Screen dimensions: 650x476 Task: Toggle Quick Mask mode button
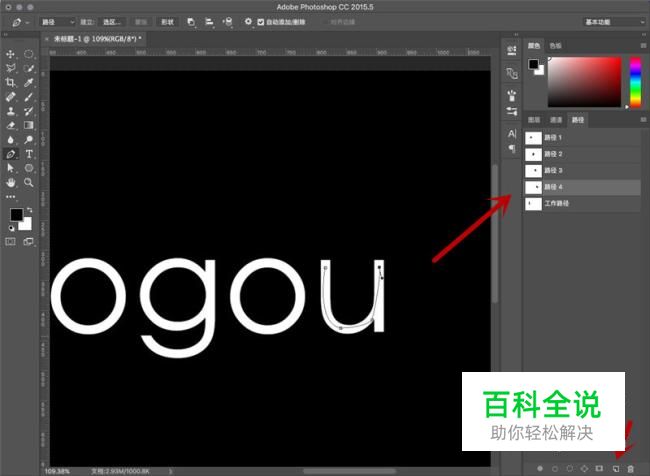click(10, 241)
